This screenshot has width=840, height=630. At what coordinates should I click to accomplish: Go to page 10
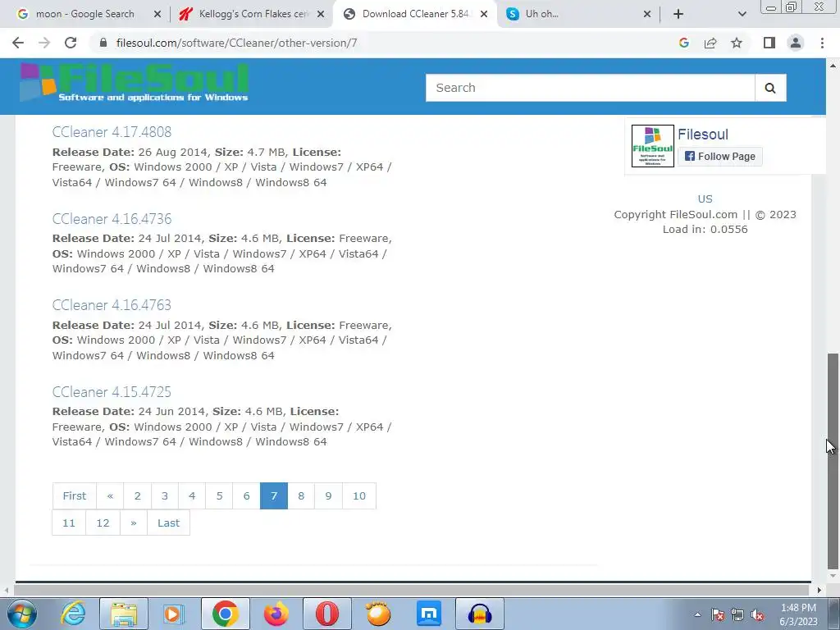(359, 496)
